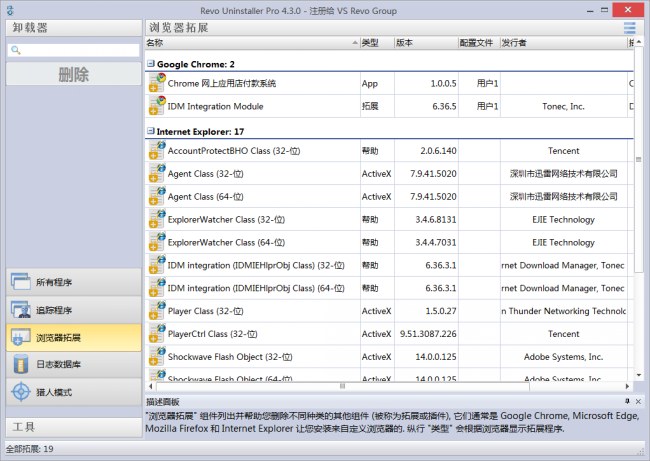Click icon of AccountProtectBHO Class row
Viewport: 650px width, 461px height.
[157, 150]
